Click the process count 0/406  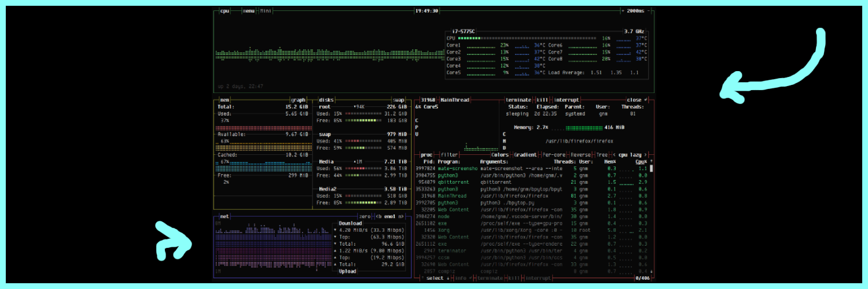[642, 278]
